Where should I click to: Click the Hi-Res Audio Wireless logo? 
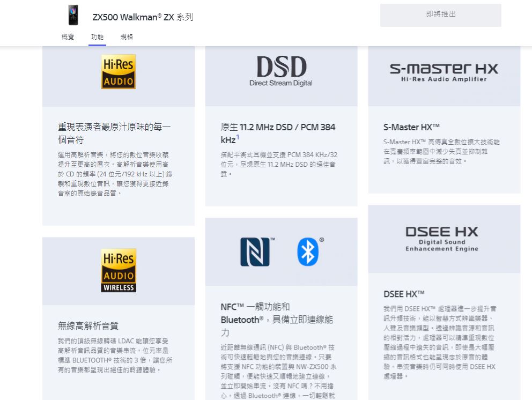119,270
